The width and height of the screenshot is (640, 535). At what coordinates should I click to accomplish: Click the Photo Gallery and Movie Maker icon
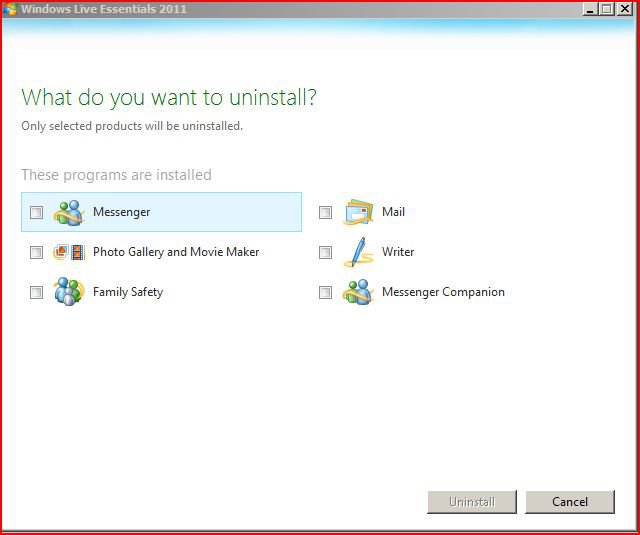point(69,252)
